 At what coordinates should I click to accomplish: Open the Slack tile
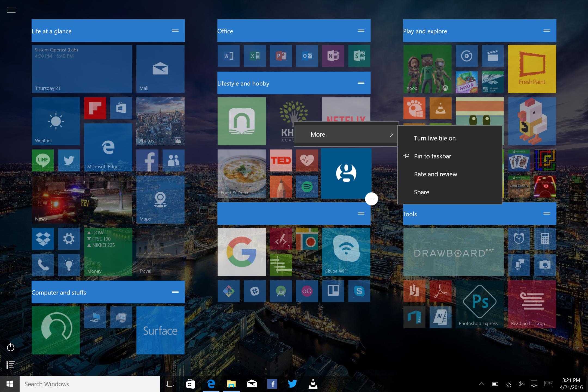pos(255,291)
